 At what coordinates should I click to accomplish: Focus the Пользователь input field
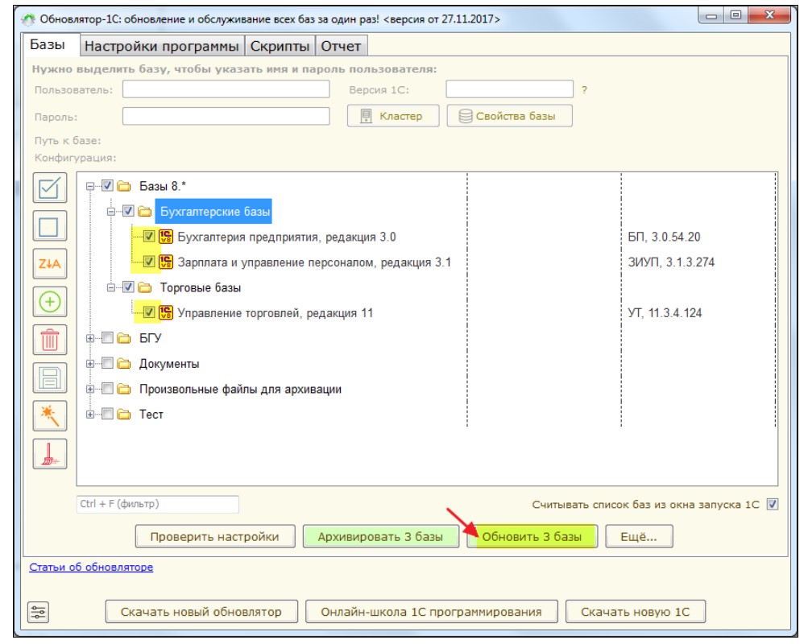226,89
